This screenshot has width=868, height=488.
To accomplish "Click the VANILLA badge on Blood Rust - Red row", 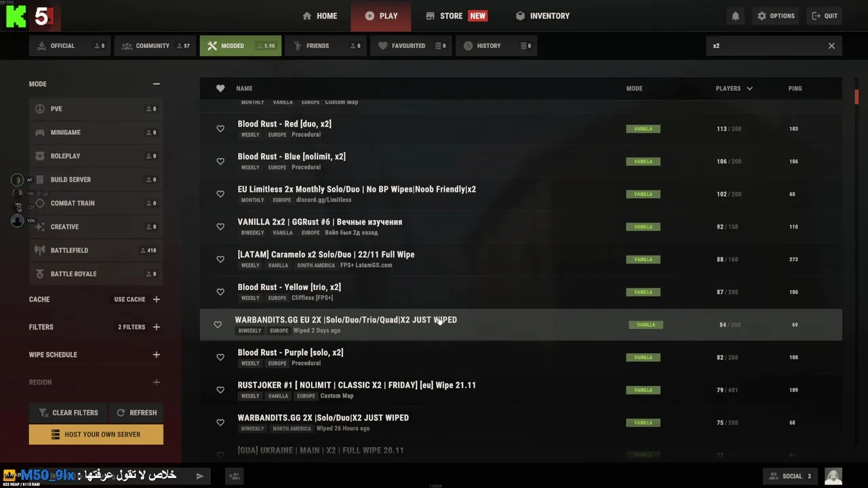I will pyautogui.click(x=643, y=129).
